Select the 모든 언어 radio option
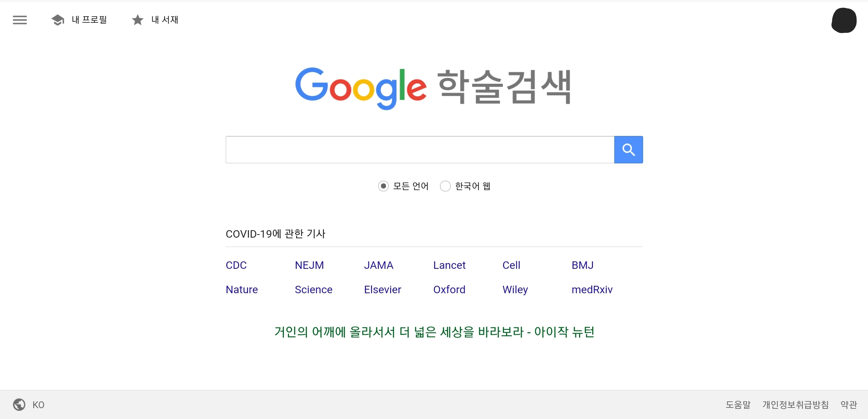The height and width of the screenshot is (419, 868). pyautogui.click(x=383, y=186)
